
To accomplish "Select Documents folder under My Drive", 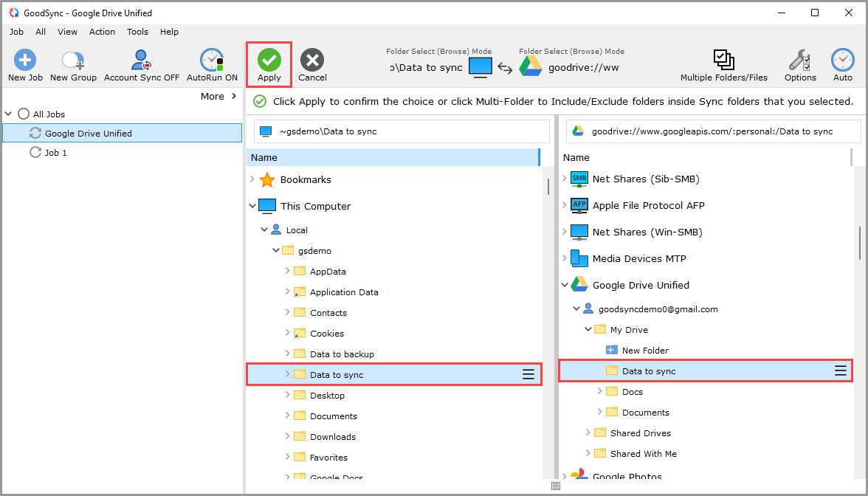I will pyautogui.click(x=645, y=413).
